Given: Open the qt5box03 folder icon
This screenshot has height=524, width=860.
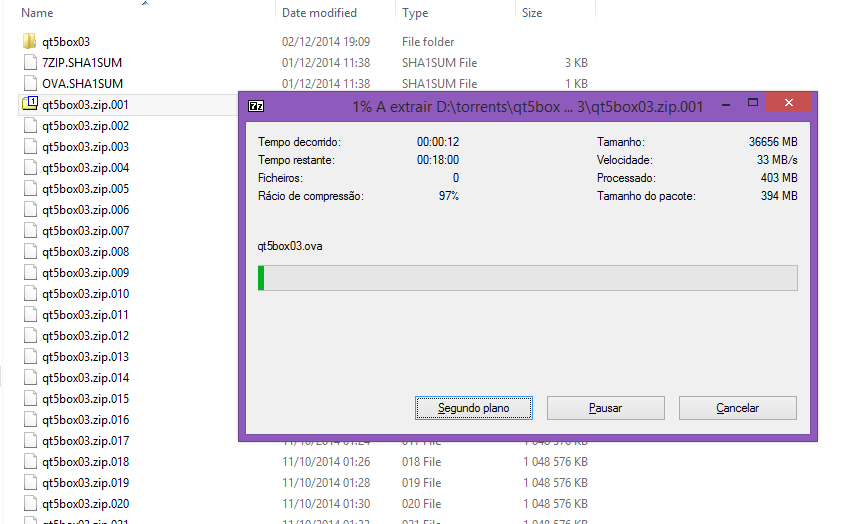Looking at the screenshot, I should tap(30, 41).
